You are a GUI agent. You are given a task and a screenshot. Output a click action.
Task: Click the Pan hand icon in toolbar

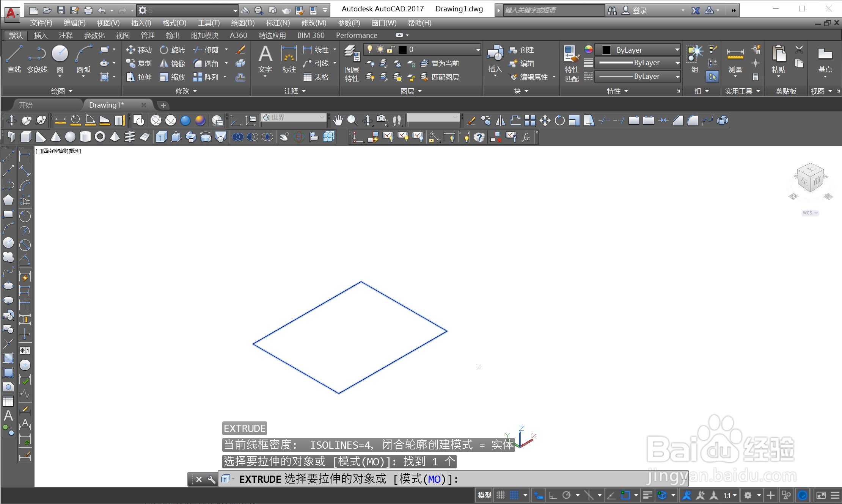[337, 121]
